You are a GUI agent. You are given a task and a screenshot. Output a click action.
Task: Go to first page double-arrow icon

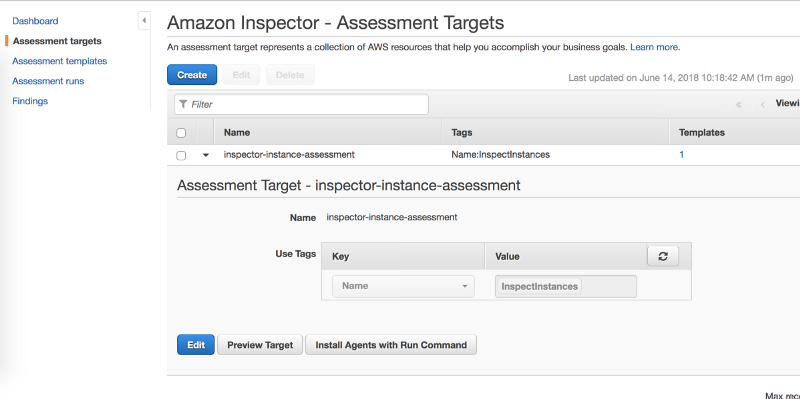click(x=738, y=105)
